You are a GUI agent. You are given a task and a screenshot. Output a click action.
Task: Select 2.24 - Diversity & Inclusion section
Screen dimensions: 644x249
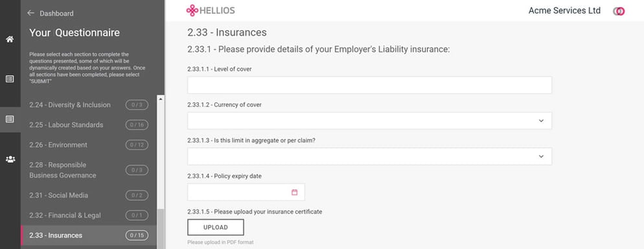click(x=88, y=105)
